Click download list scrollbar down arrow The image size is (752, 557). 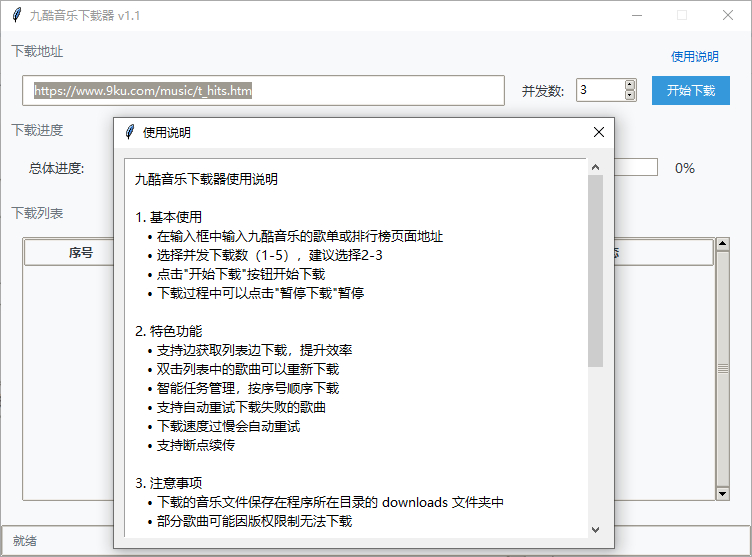722,493
